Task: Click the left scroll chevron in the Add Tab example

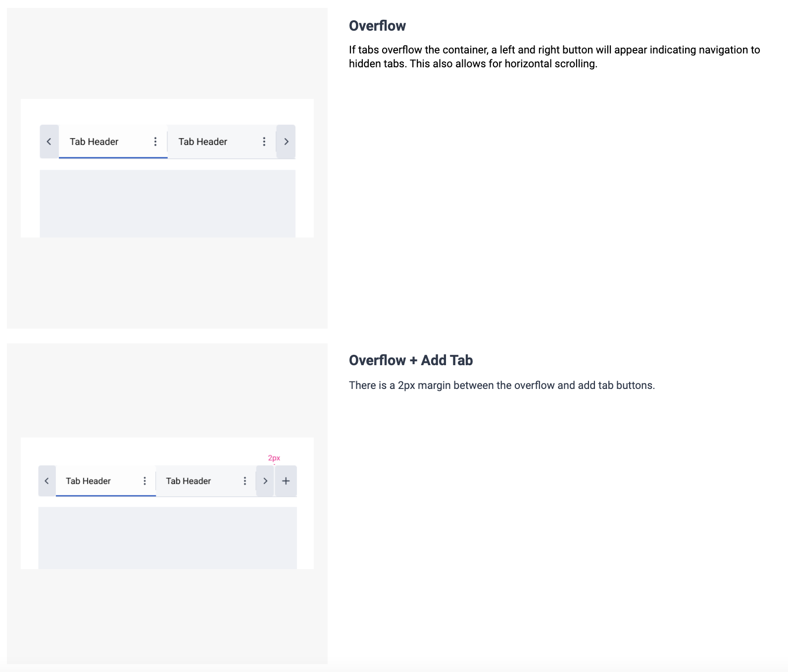Action: (47, 481)
